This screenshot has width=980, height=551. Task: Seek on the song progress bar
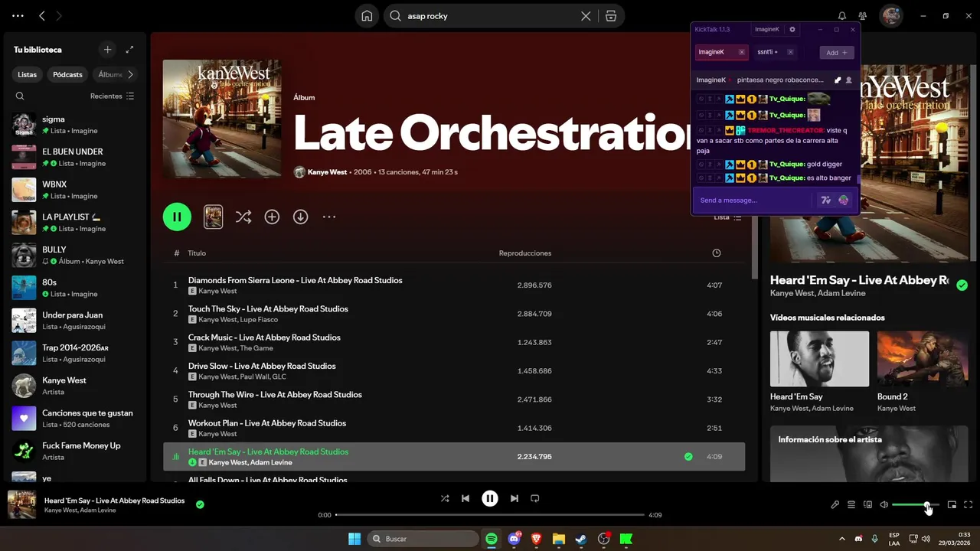tap(490, 515)
